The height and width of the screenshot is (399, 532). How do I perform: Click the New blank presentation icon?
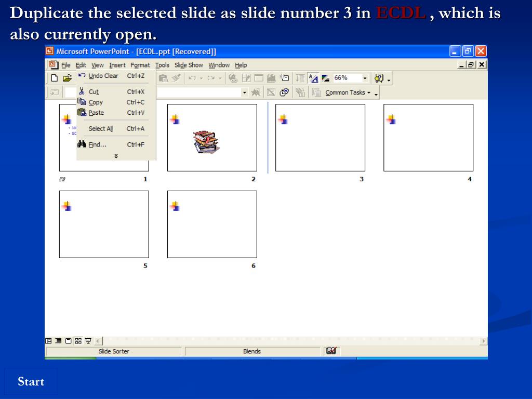pos(54,78)
